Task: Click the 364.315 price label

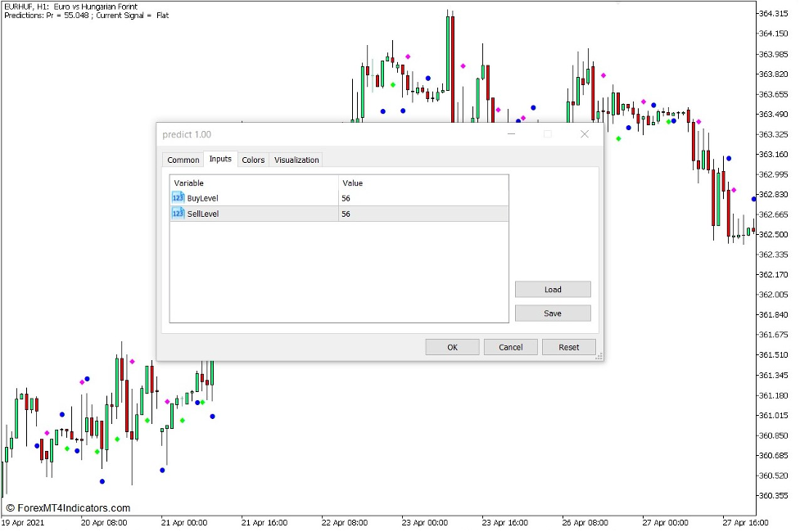Action: coord(774,13)
